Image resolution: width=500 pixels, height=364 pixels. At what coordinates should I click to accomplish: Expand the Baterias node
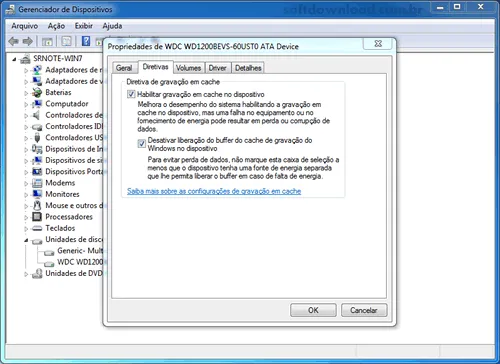coord(26,93)
